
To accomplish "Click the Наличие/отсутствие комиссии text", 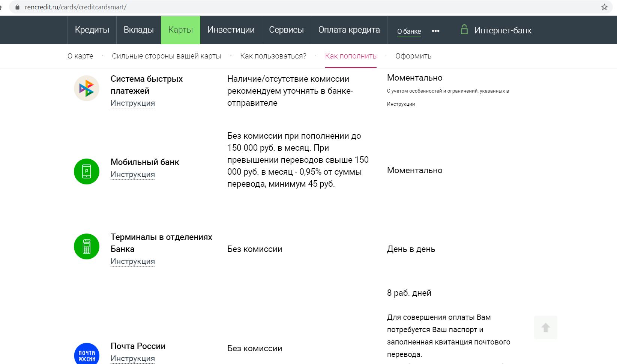I will (x=290, y=91).
